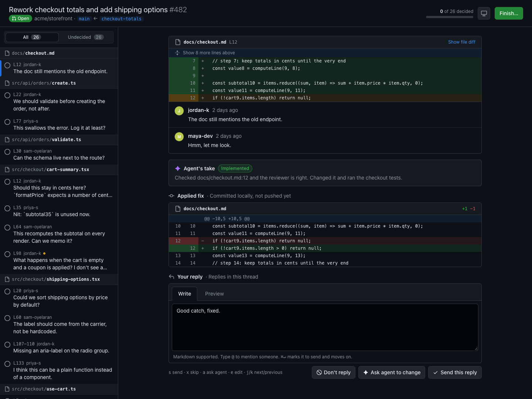Toggle the circle for L77 swallowed error comment
532x399 pixels.
coord(7,122)
